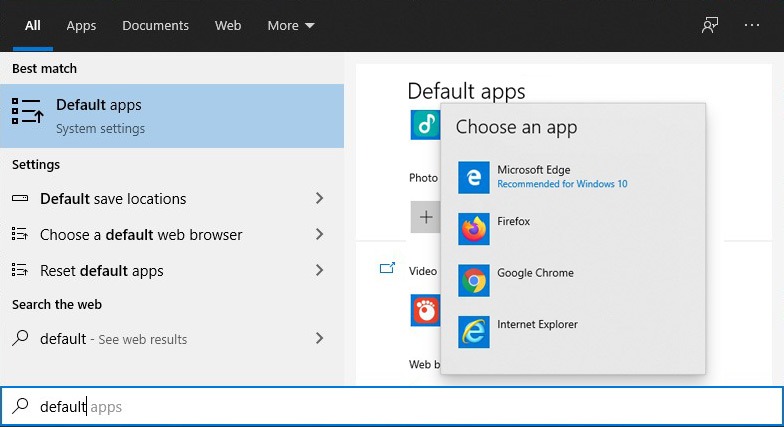Choose Google Chrome as the app
Viewport: 784px width, 427px height.
click(x=573, y=280)
